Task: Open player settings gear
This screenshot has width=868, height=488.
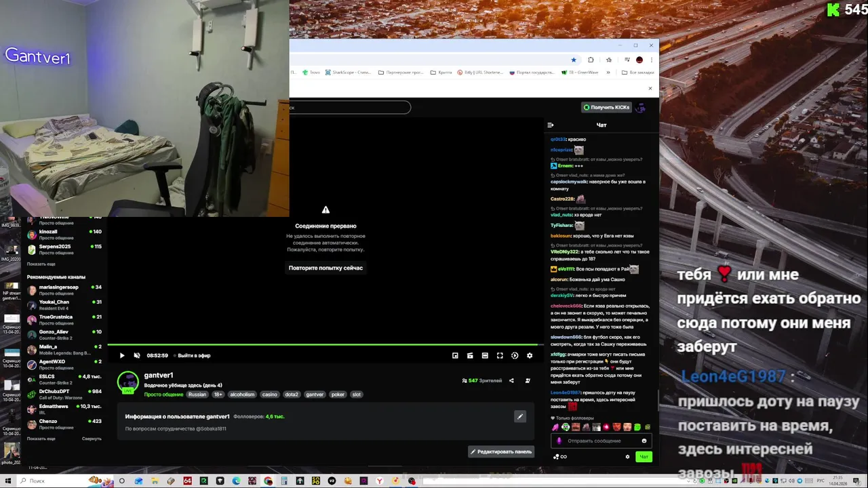Action: 530,355
